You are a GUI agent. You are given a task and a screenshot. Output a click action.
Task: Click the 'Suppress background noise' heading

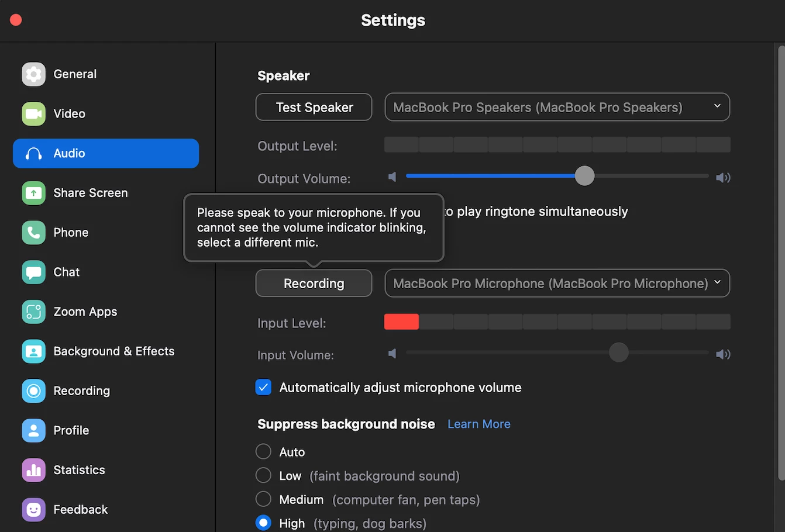(346, 424)
